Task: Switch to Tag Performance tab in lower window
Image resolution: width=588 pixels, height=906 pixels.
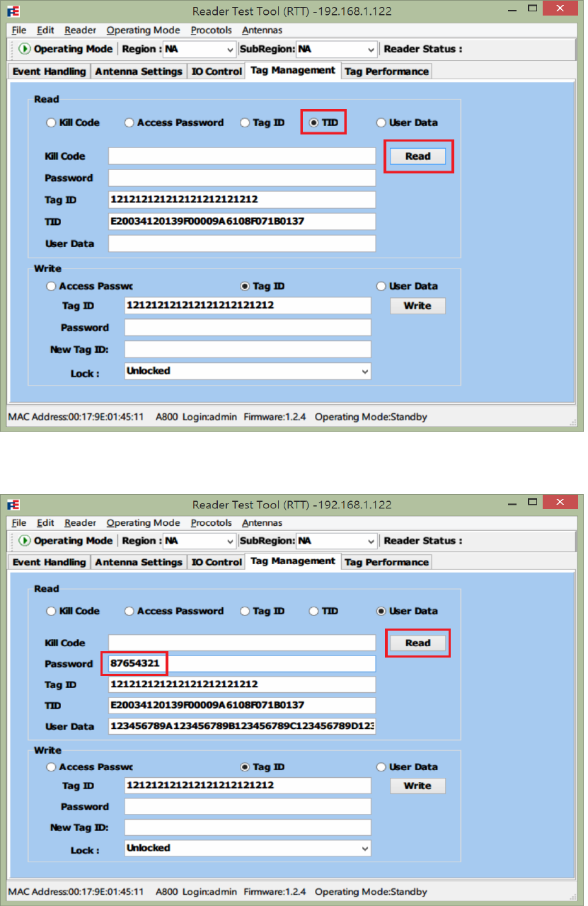Action: 386,563
